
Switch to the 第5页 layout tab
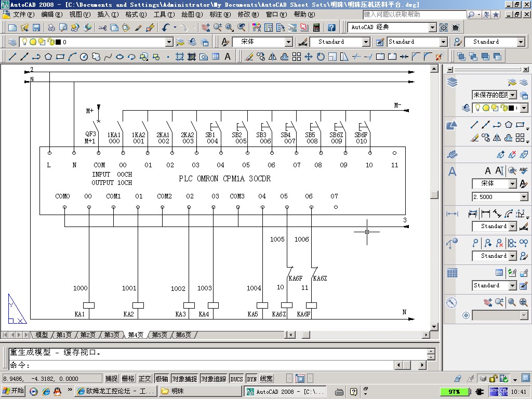pos(159,335)
